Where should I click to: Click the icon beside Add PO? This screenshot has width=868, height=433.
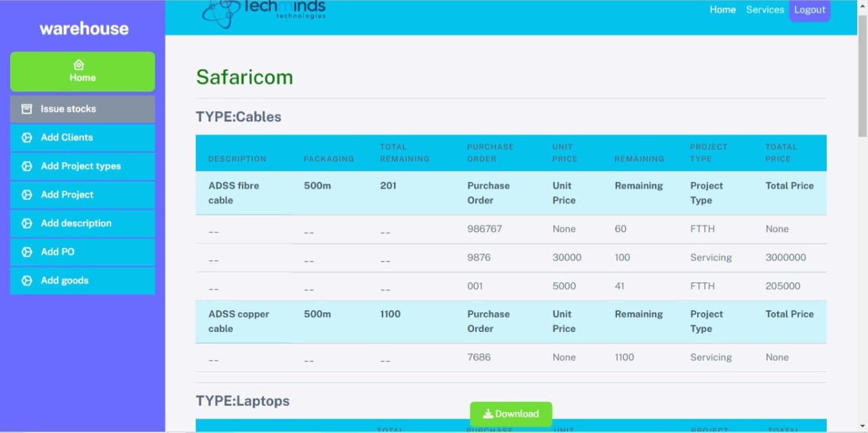pos(27,251)
